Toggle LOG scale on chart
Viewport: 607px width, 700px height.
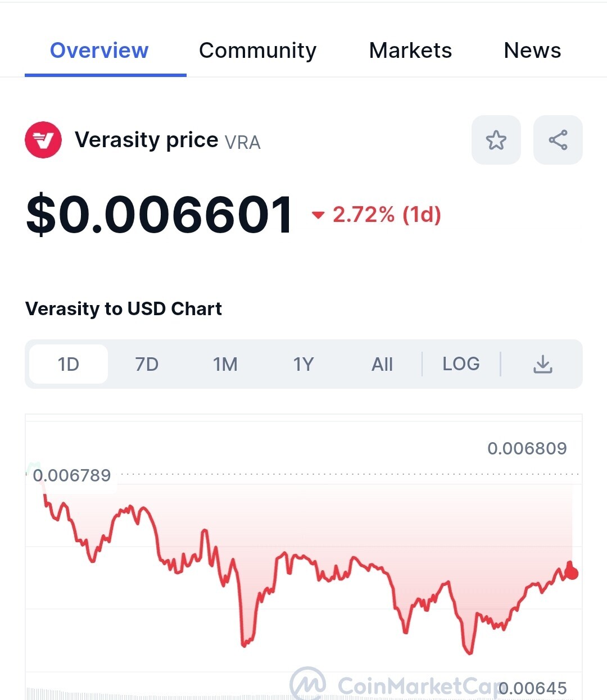[x=461, y=364]
